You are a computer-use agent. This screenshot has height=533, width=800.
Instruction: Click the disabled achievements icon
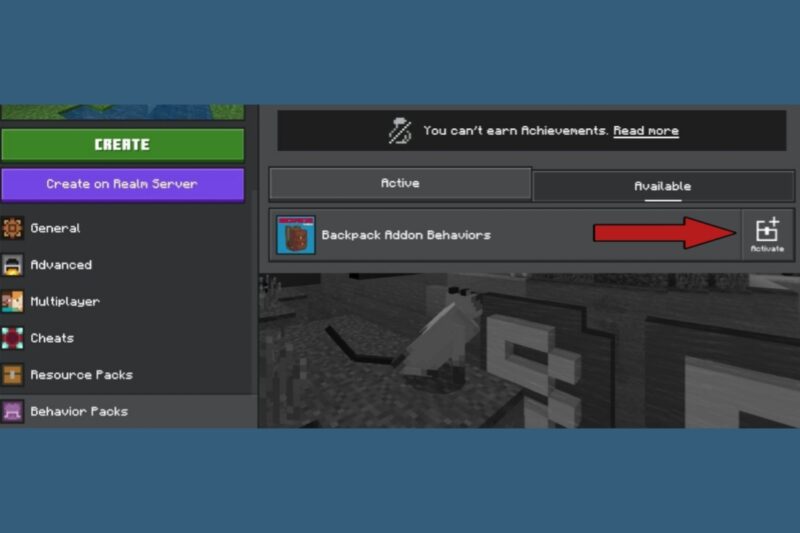(399, 131)
